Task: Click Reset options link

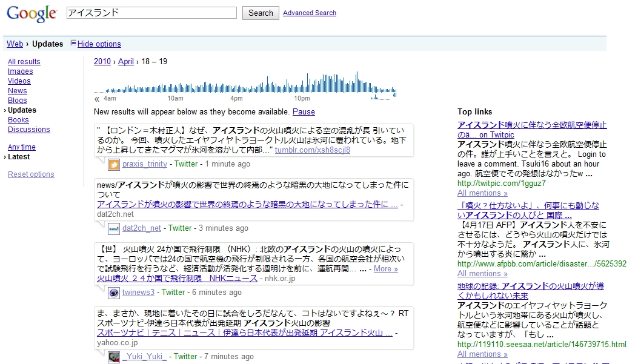Action: click(x=31, y=174)
